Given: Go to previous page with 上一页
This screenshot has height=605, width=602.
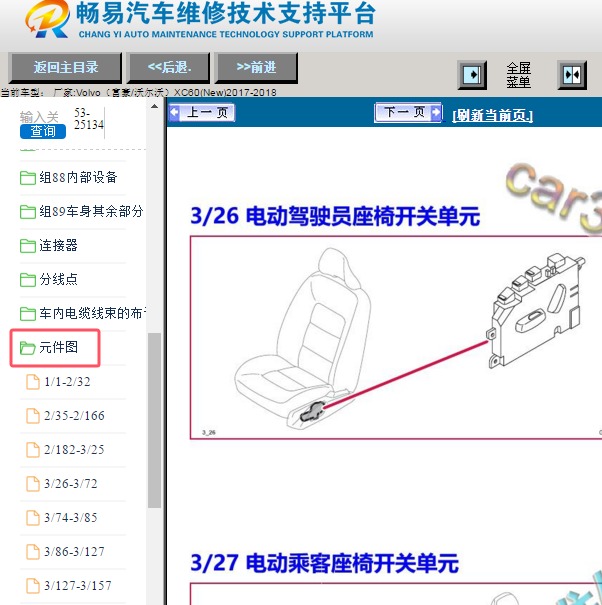Looking at the screenshot, I should click(201, 113).
